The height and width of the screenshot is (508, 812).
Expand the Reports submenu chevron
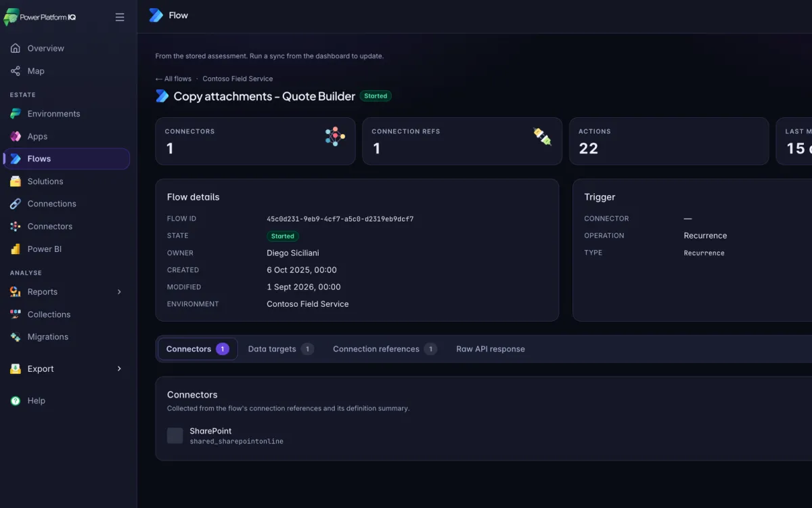tap(119, 292)
